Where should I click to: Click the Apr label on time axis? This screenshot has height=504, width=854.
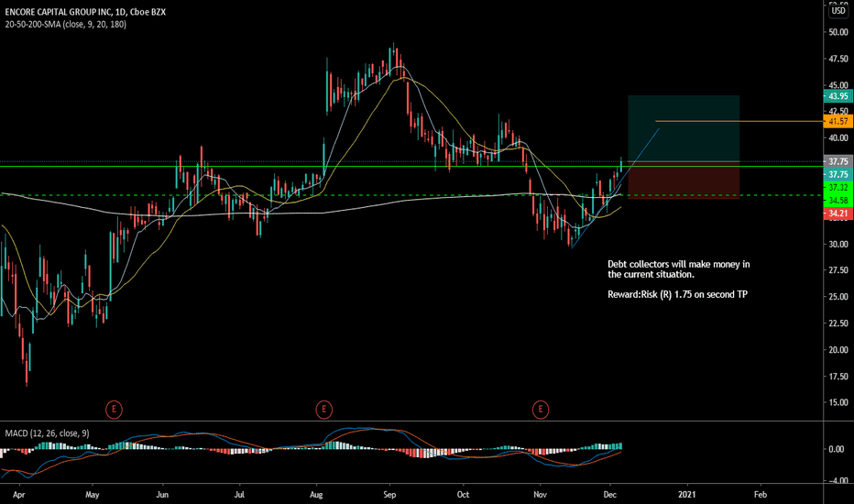click(19, 495)
